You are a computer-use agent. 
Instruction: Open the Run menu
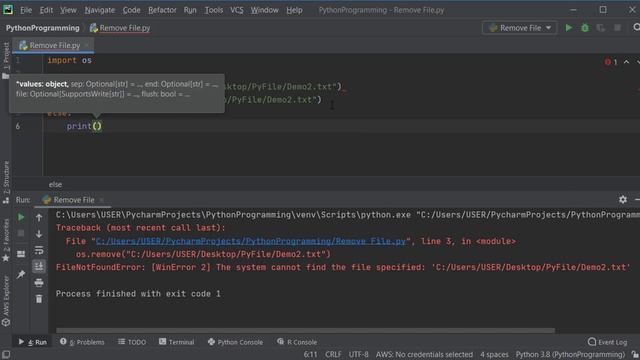[x=190, y=10]
